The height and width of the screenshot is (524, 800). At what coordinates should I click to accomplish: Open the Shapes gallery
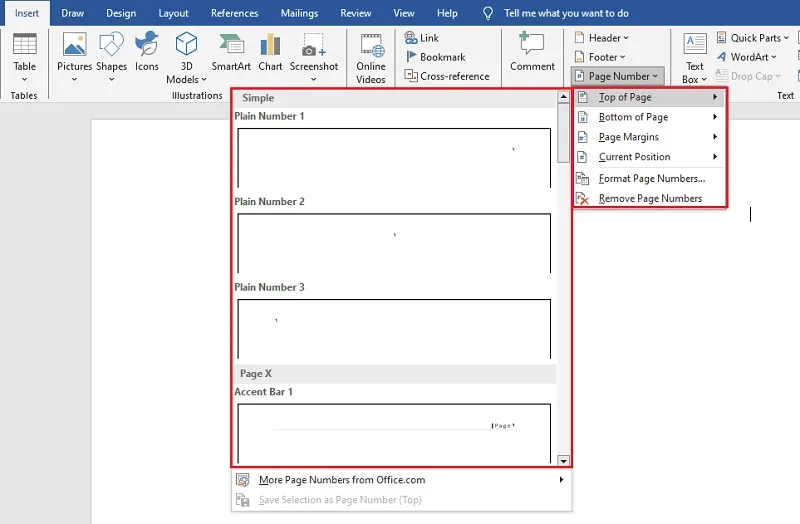click(111, 57)
